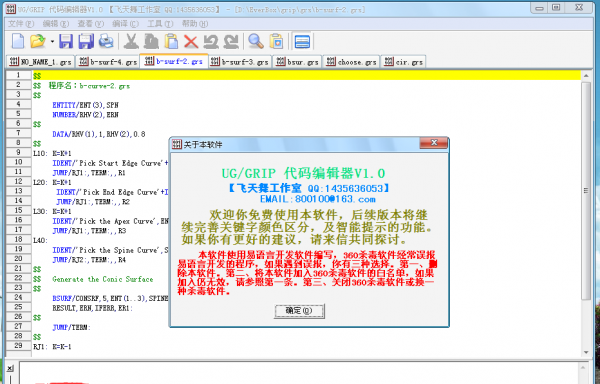Cut selection with scissors icon
Image resolution: width=600 pixels, height=384 pixels.
(x=131, y=41)
